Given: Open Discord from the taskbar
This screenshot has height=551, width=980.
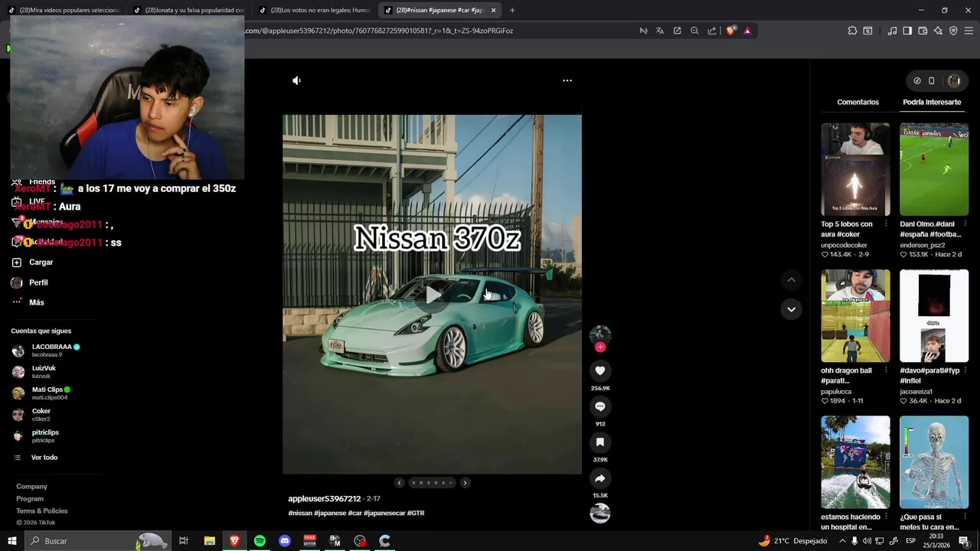Looking at the screenshot, I should [285, 541].
